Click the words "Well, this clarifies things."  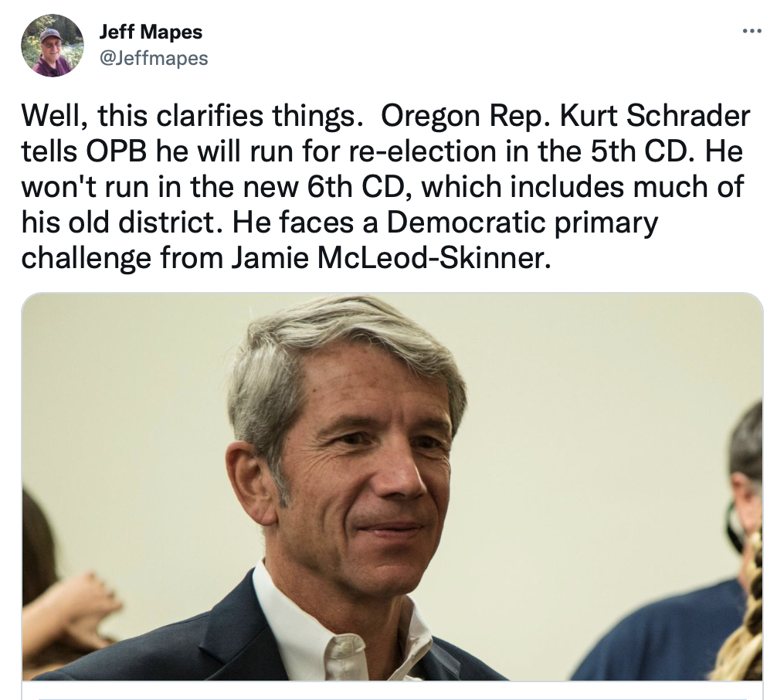coord(192,116)
